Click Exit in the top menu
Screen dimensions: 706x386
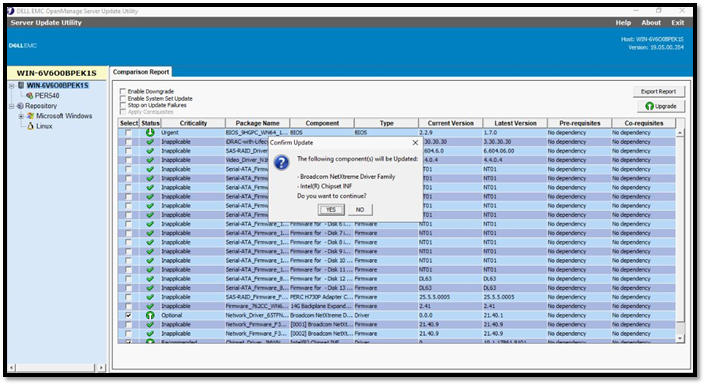pyautogui.click(x=678, y=23)
